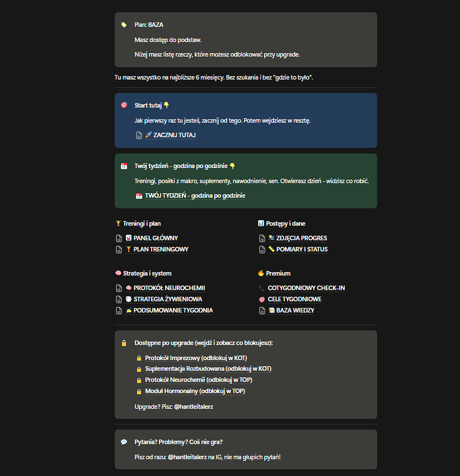Navigate to STRATEGIA ŻYWIENIOWA page
The height and width of the screenshot is (476, 460).
pos(167,299)
